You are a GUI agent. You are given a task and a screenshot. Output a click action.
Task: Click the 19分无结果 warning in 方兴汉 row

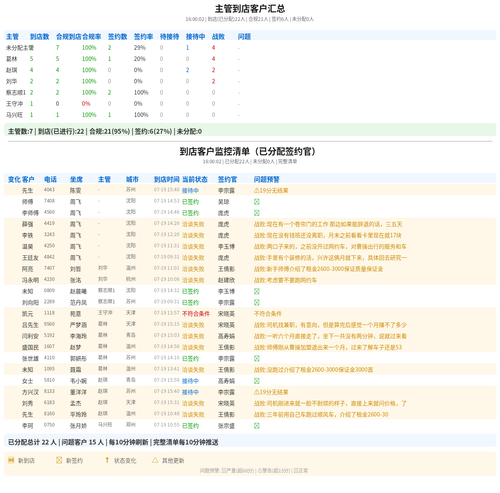pos(271,392)
